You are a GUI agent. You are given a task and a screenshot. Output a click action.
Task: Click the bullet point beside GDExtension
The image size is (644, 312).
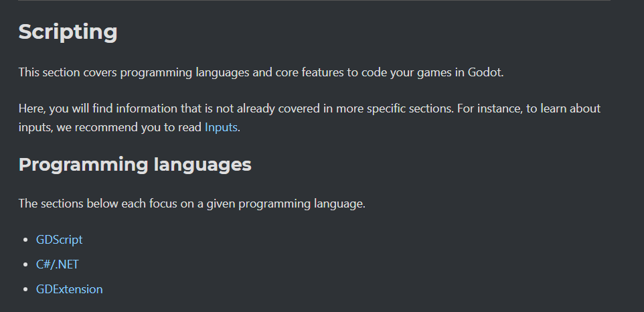(x=27, y=290)
